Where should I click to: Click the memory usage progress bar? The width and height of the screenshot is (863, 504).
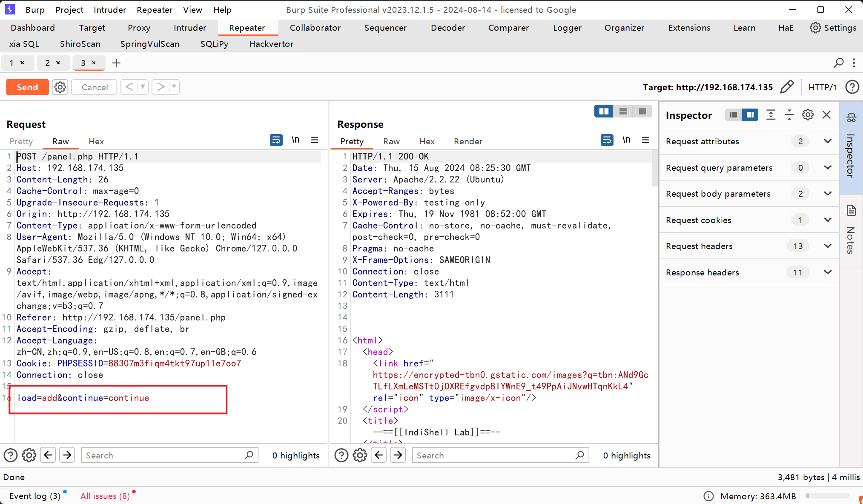click(x=828, y=496)
